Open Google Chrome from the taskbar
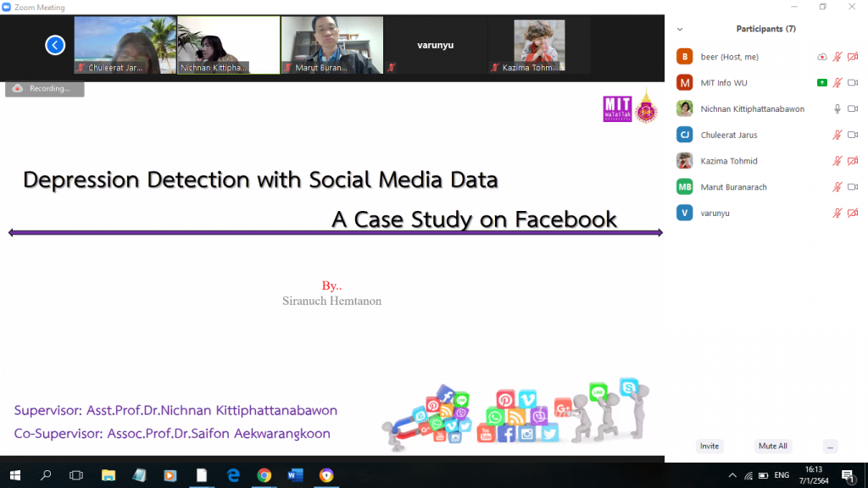Screen dimensions: 868x488 tap(264, 475)
